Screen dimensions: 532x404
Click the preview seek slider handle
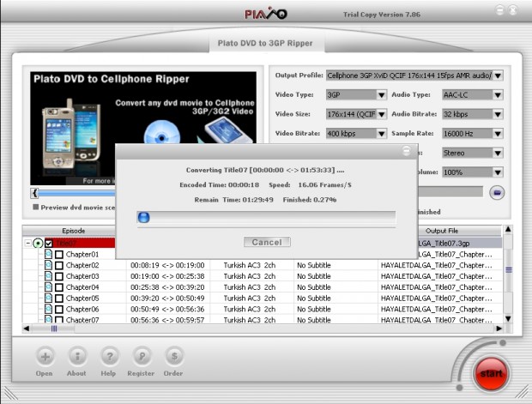pos(34,193)
